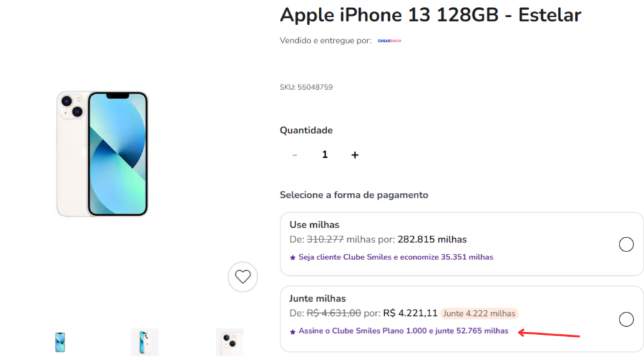This screenshot has height=362, width=644.
Task: Decrease quantity with the minus button
Action: [294, 155]
